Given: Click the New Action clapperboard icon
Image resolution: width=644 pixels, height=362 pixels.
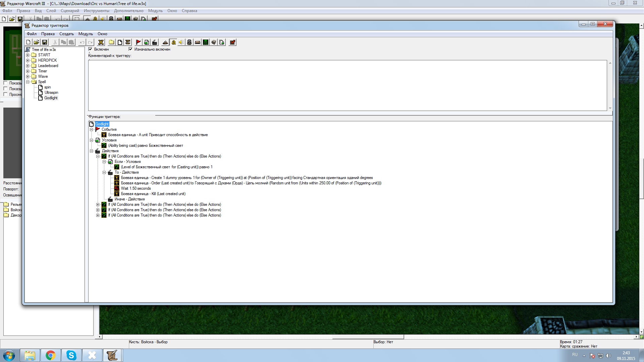Looking at the screenshot, I should pos(155,42).
